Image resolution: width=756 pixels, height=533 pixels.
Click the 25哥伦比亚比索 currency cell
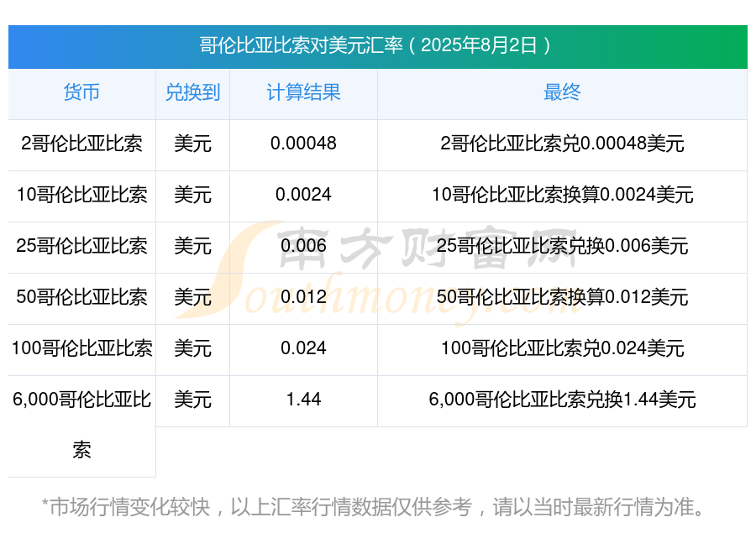(x=81, y=246)
